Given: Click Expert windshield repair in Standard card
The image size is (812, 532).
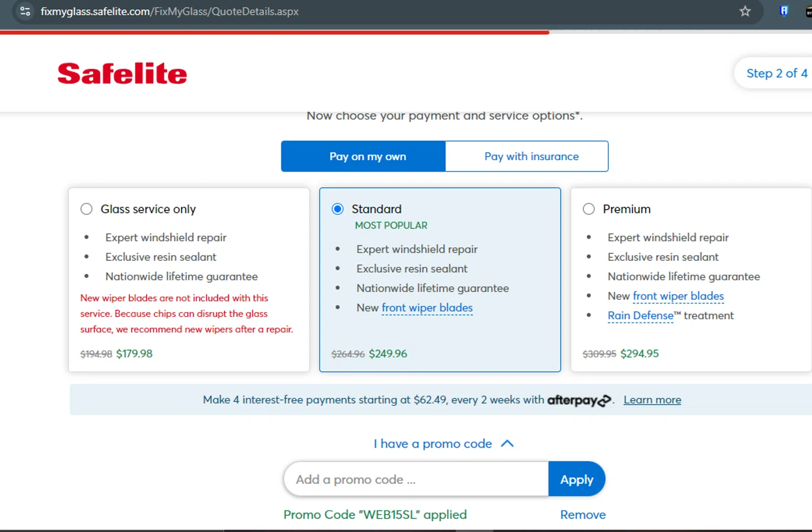Looking at the screenshot, I should coord(417,249).
